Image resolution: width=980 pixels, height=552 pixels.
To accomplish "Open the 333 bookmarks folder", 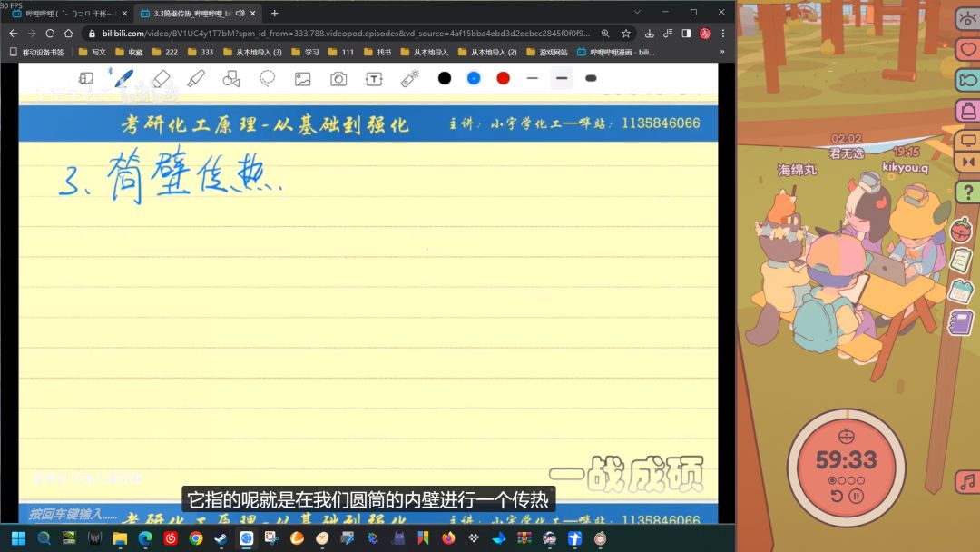I will coord(201,52).
